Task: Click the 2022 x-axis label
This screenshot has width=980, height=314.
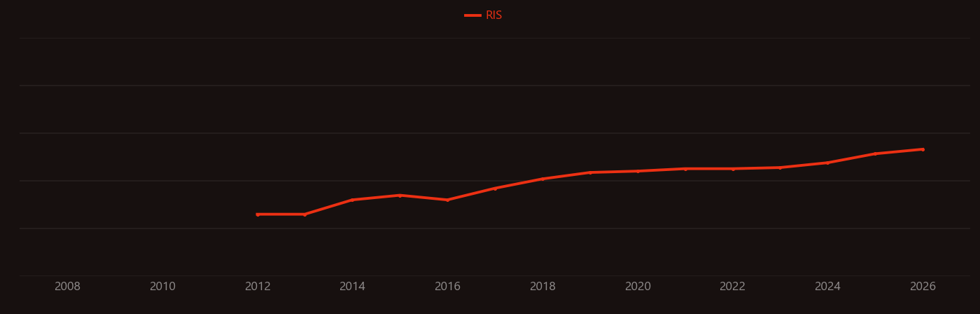Action: [733, 287]
